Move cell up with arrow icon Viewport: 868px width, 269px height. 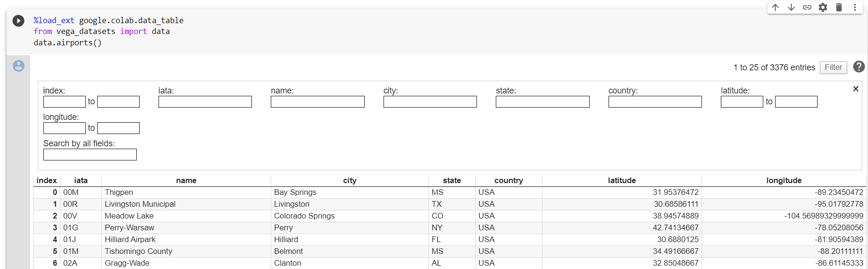775,8
